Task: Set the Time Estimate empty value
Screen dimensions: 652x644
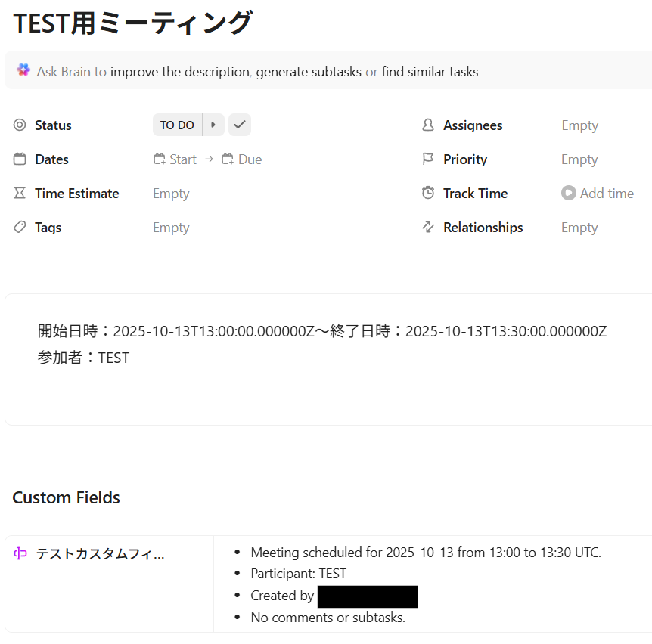Action: pos(171,194)
